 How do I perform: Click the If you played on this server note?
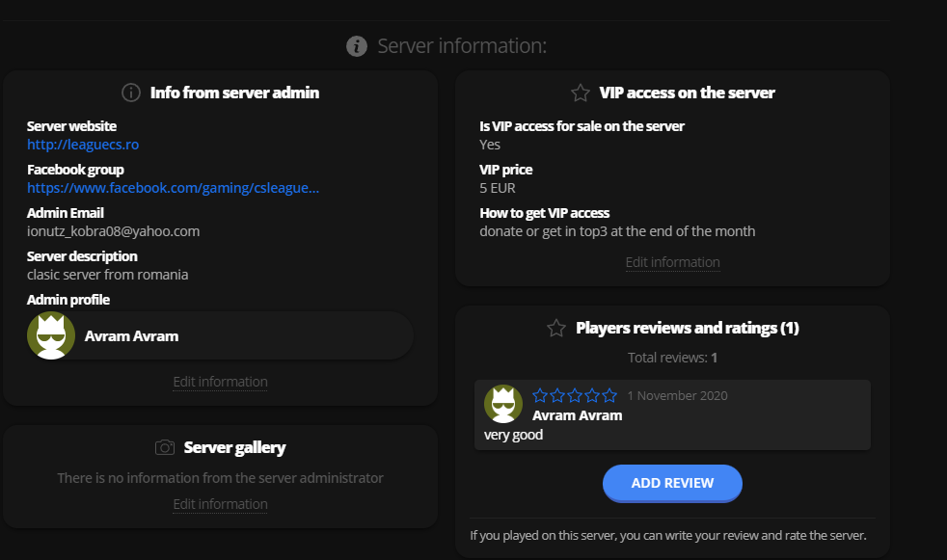[x=668, y=535]
